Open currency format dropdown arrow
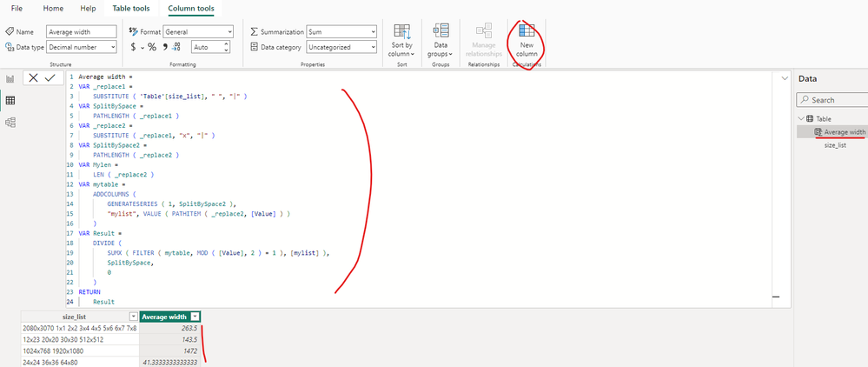 pos(142,48)
